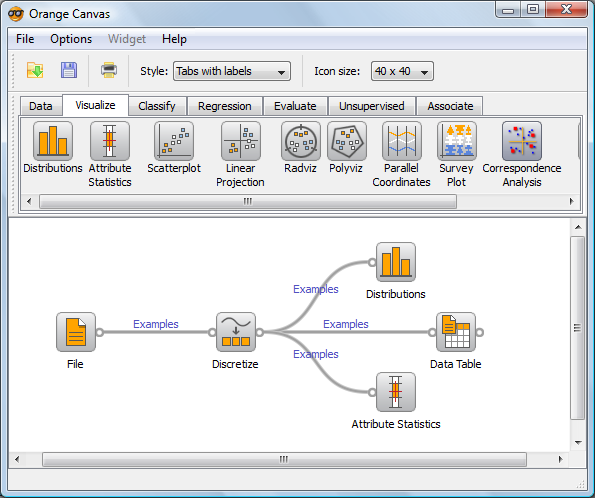Click the Orange Canvas app icon in title bar
Image resolution: width=595 pixels, height=498 pixels.
[16, 14]
